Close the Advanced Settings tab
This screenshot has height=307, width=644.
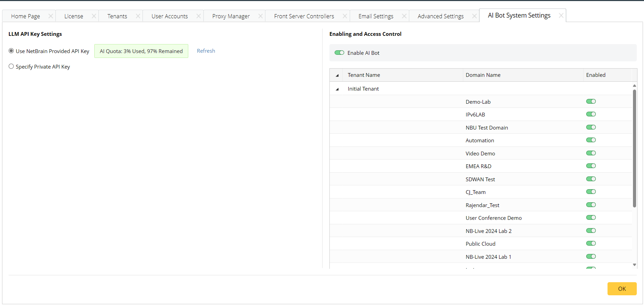474,16
